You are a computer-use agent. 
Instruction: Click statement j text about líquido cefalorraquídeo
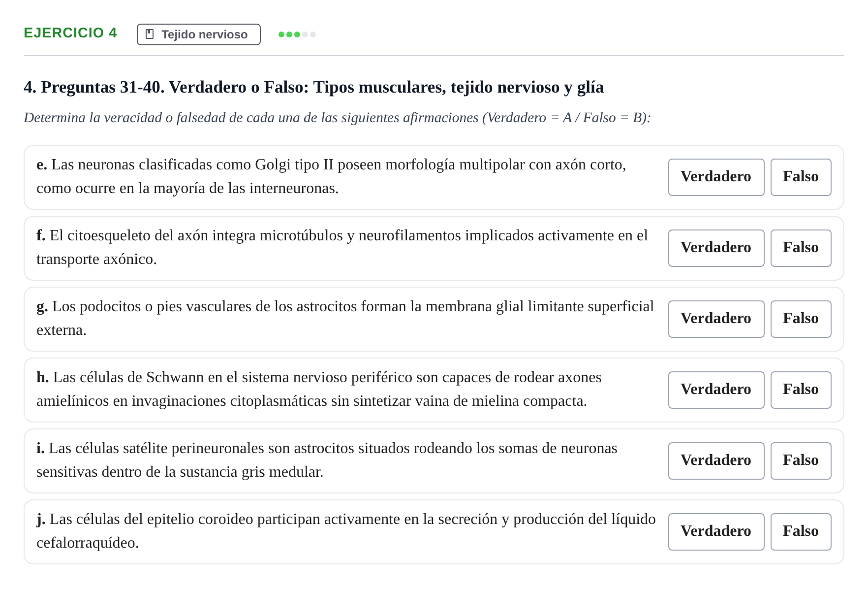point(346,531)
